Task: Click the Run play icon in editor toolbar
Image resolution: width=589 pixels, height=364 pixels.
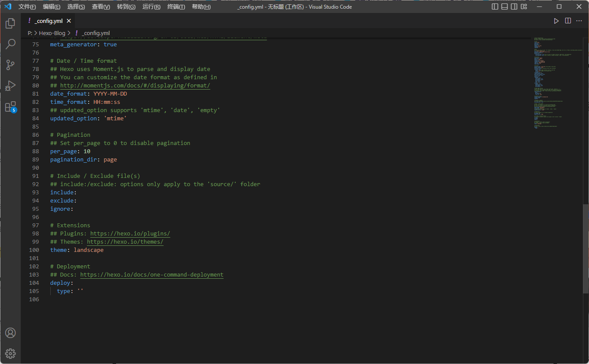Action: [557, 21]
